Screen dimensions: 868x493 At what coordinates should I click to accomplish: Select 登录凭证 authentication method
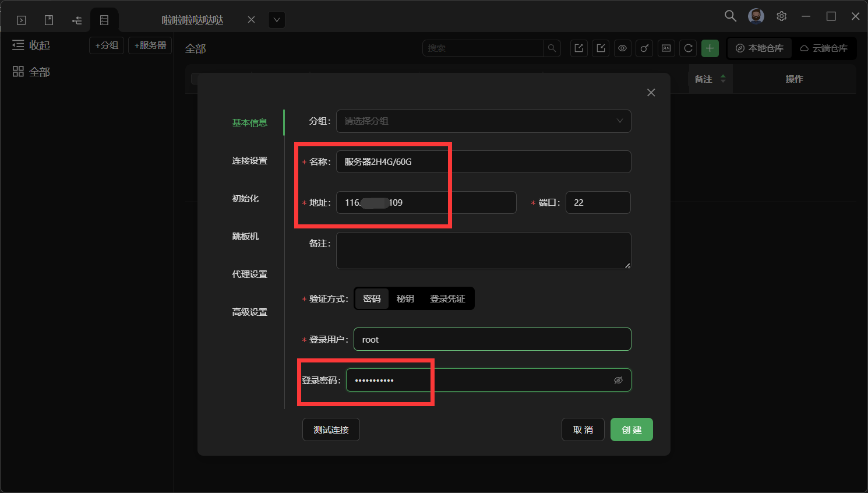(447, 299)
